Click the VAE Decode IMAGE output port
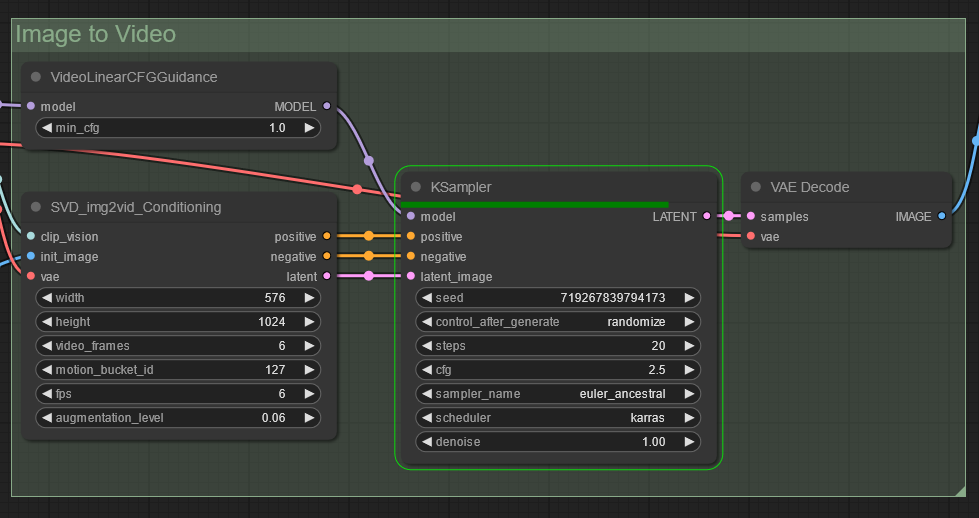The width and height of the screenshot is (979, 518). pos(941,216)
